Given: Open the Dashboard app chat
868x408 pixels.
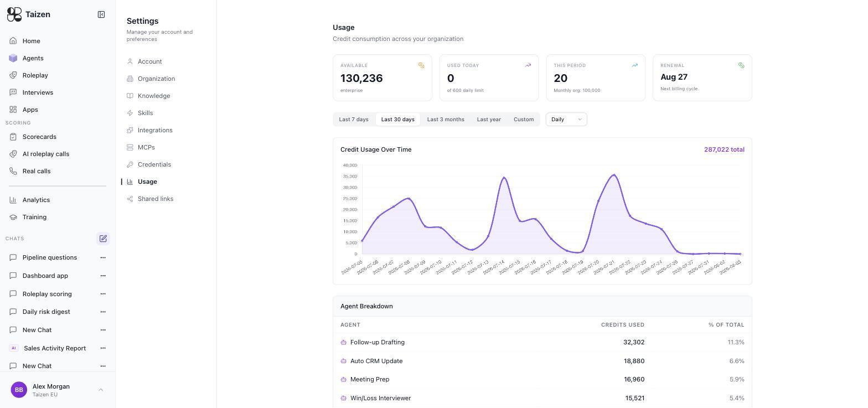Looking at the screenshot, I should tap(45, 276).
